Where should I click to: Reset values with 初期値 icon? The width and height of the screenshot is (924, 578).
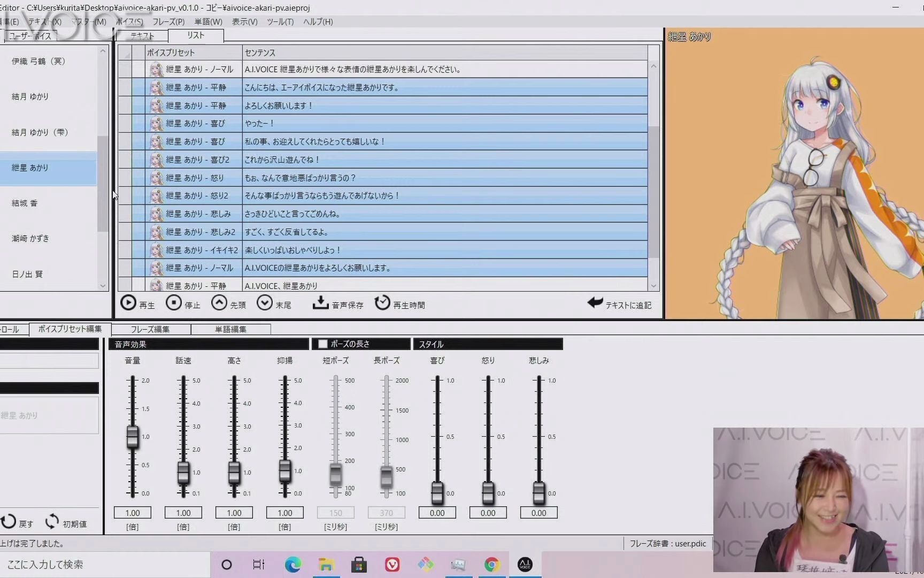click(x=52, y=522)
